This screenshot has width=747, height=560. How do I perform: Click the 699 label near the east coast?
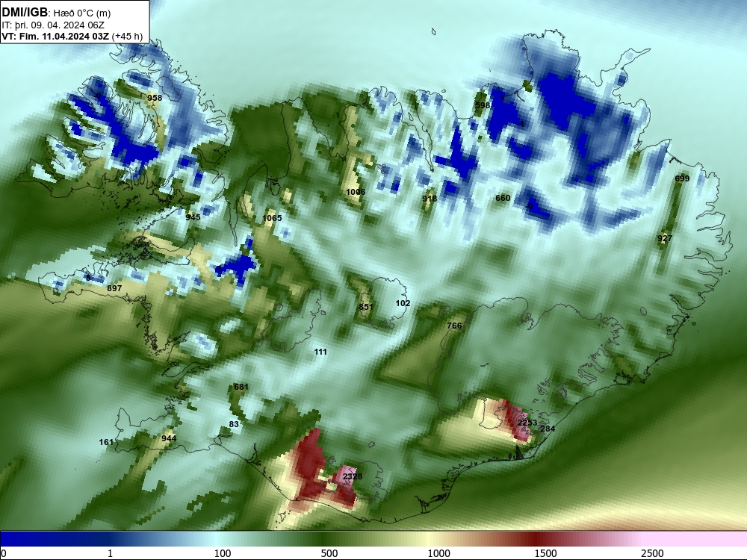pos(682,178)
